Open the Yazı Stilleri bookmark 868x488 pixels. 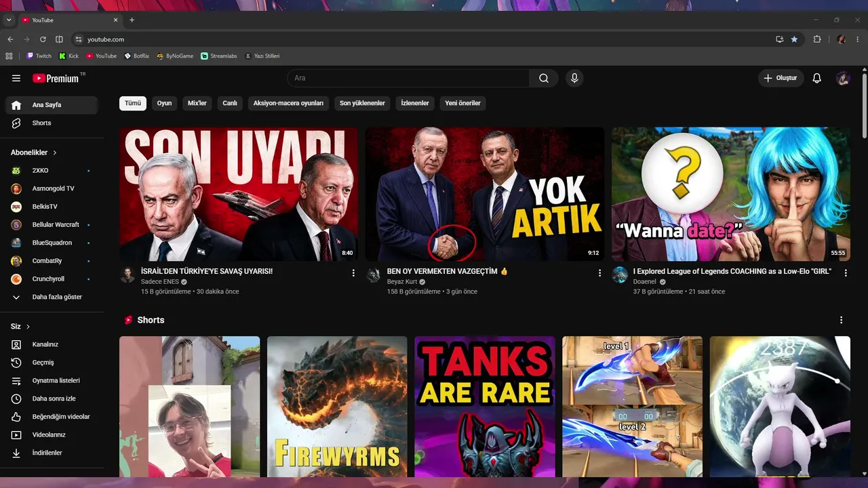click(x=262, y=56)
